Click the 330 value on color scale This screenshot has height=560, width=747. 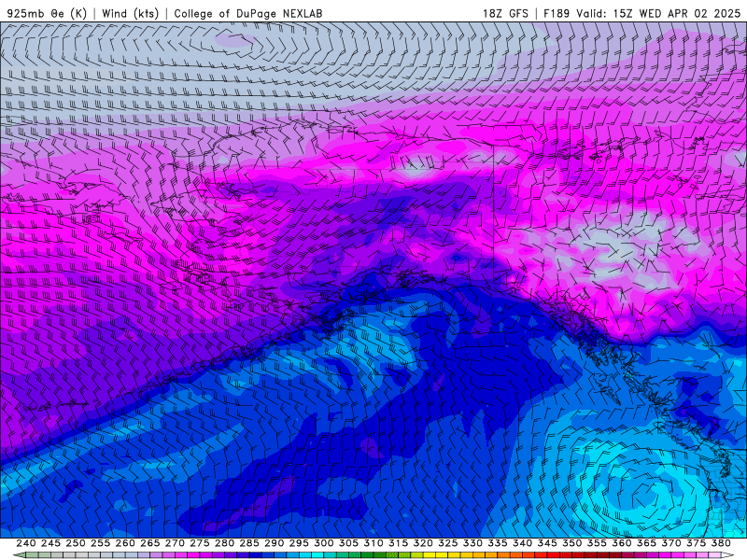click(472, 543)
